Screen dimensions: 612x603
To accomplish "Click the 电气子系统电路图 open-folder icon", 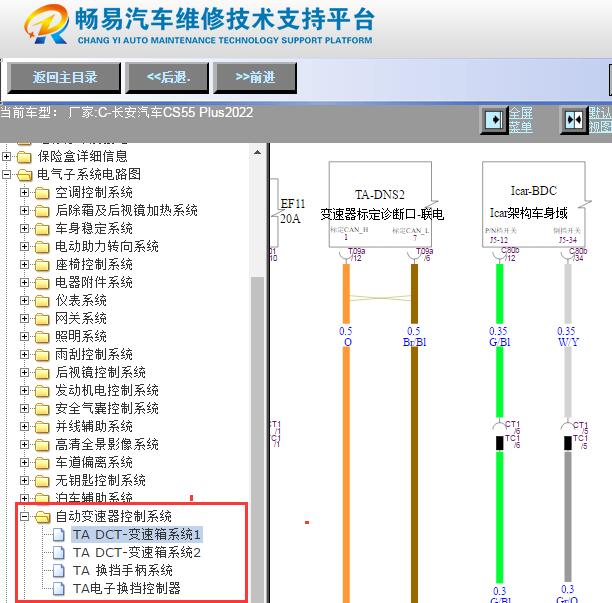I will (x=24, y=175).
